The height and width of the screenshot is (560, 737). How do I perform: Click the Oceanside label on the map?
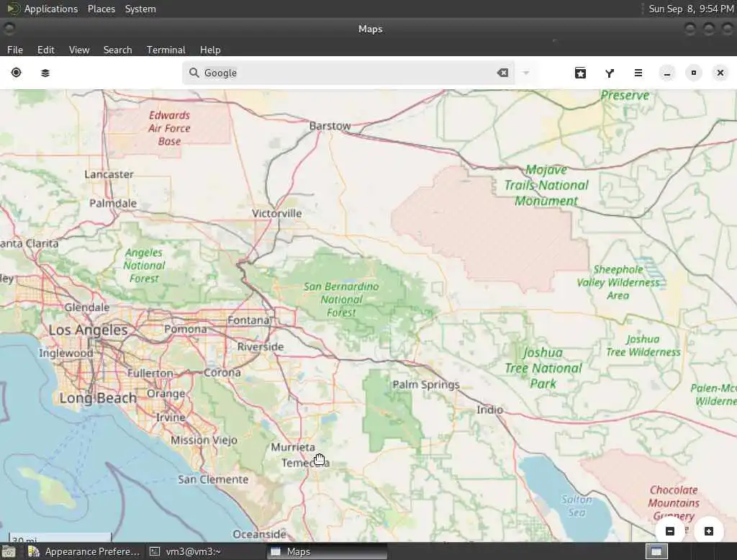[x=259, y=535]
